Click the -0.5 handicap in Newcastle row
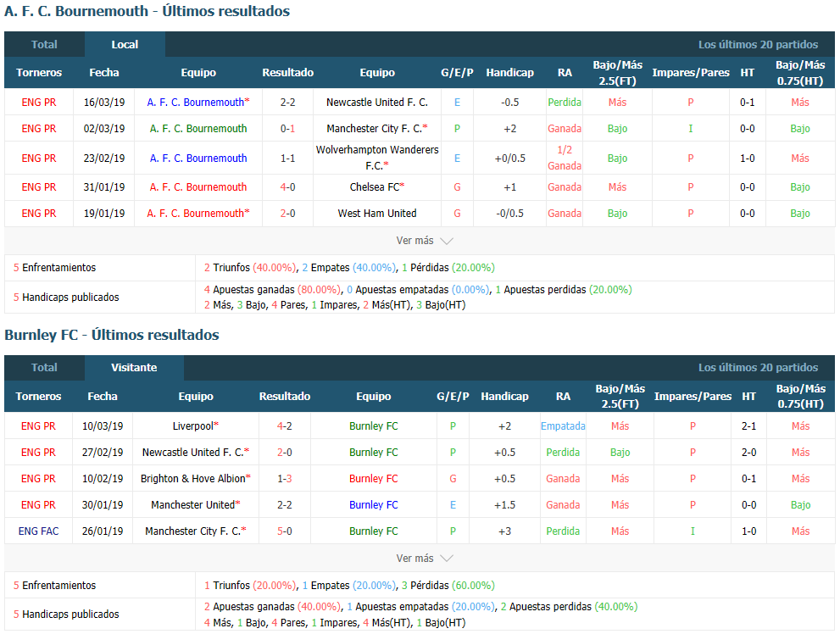Image resolution: width=840 pixels, height=634 pixels. [510, 103]
